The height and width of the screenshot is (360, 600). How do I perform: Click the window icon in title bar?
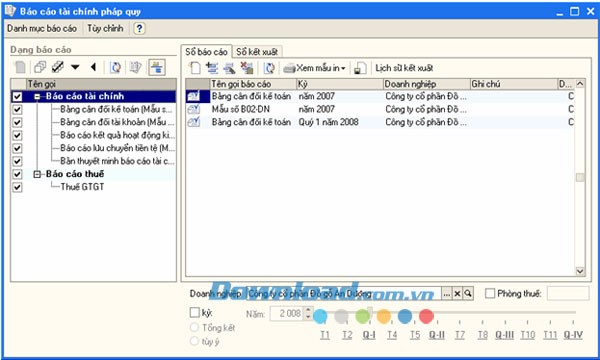click(x=10, y=10)
